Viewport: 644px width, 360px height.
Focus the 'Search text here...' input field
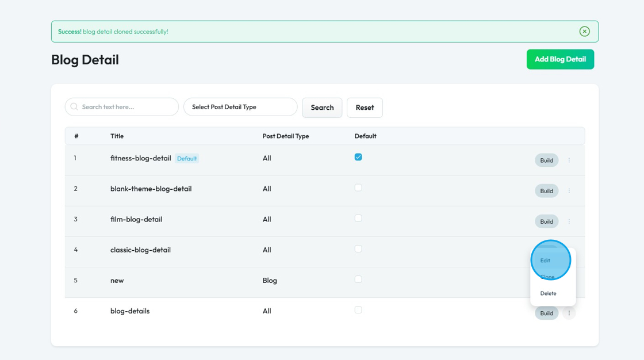126,107
